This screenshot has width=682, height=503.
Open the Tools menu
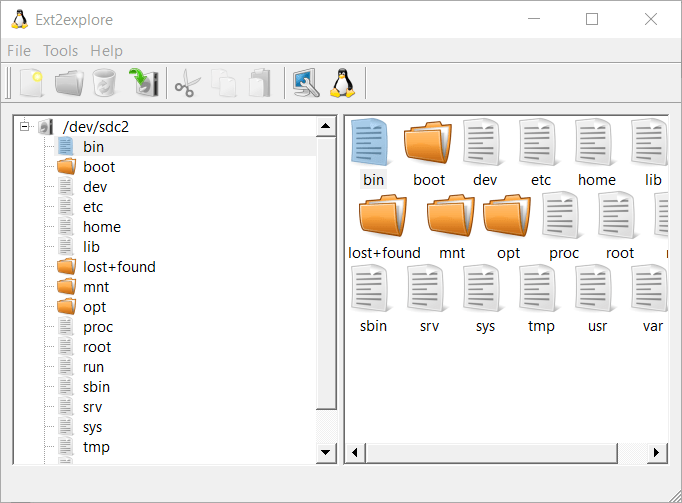(x=61, y=51)
